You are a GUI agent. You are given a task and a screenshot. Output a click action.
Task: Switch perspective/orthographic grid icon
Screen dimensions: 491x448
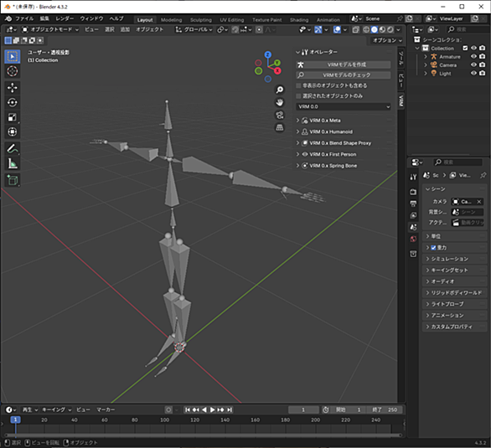pyautogui.click(x=279, y=127)
